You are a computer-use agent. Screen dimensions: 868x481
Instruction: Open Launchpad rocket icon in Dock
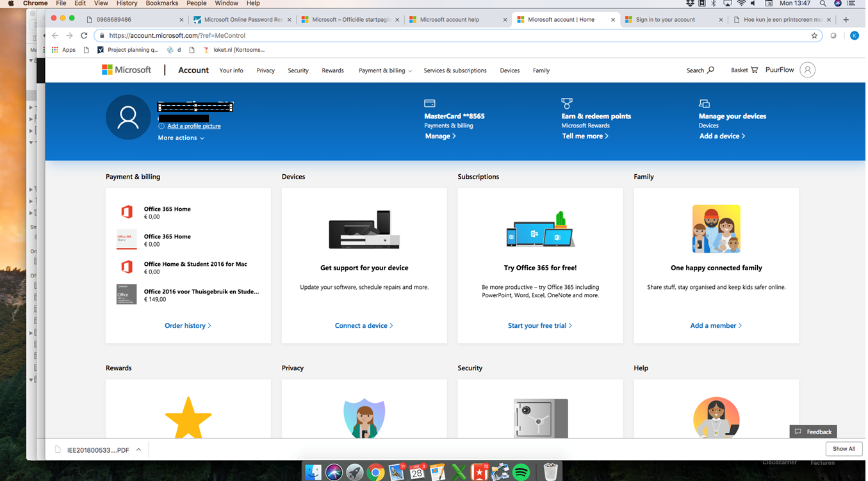pyautogui.click(x=355, y=472)
